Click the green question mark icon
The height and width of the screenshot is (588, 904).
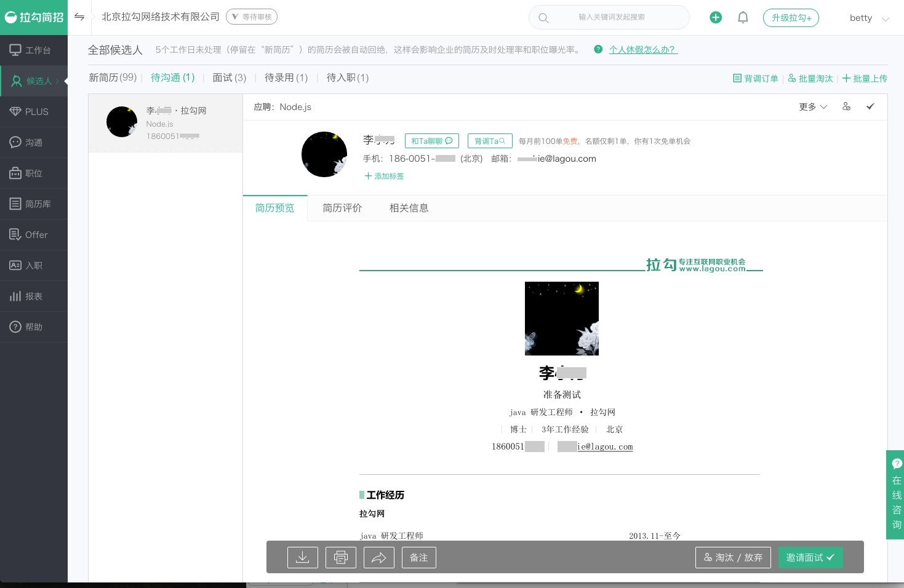(598, 49)
